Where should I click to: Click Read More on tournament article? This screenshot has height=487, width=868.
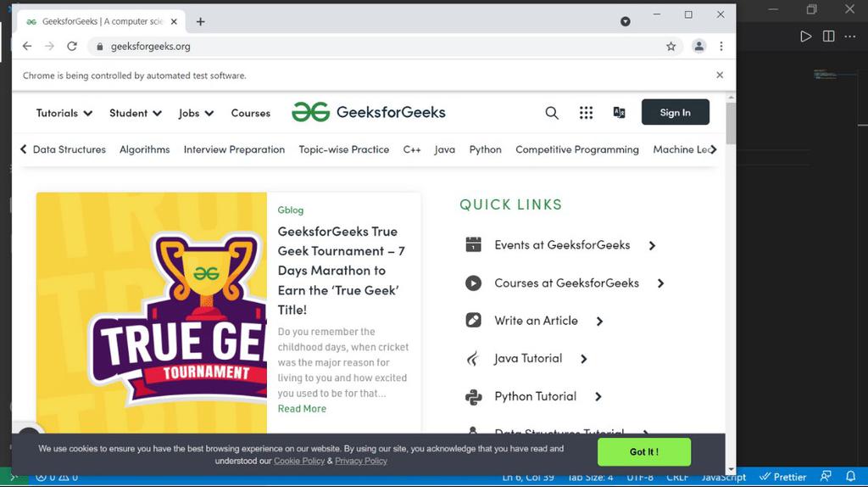[302, 409]
